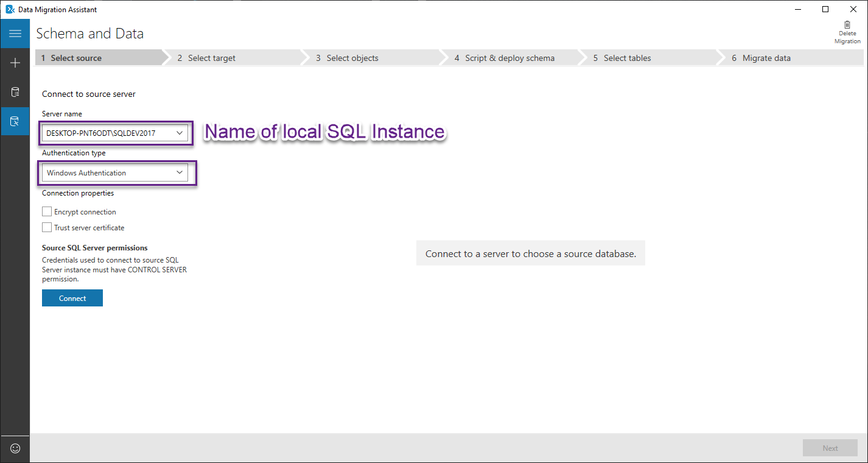This screenshot has width=868, height=463.
Task: Click the Connect button
Action: tap(72, 298)
